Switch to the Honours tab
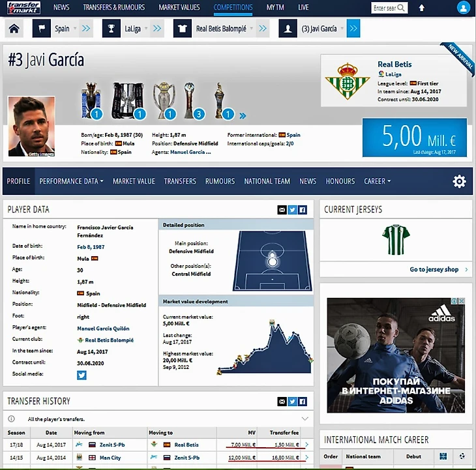This screenshot has height=470, width=476. pos(340,181)
